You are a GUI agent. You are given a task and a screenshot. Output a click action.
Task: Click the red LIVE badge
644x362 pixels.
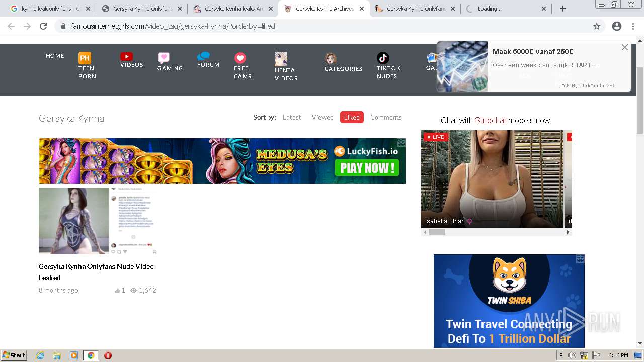click(x=436, y=137)
